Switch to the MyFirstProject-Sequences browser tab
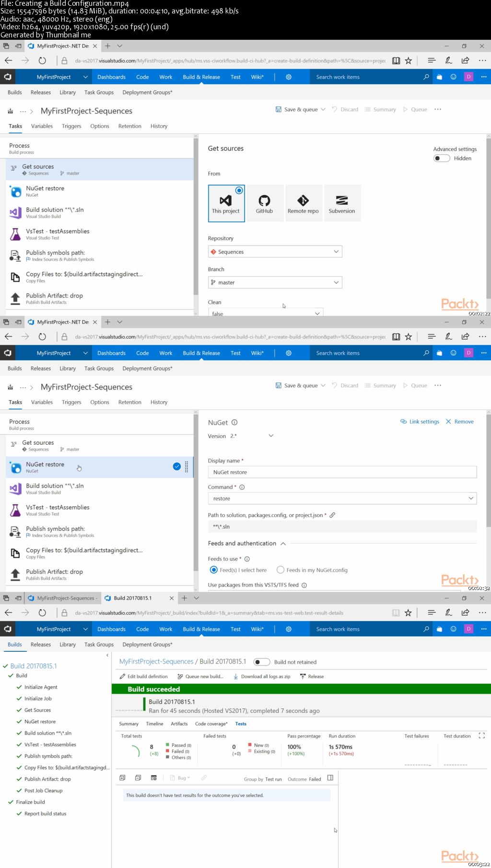This screenshot has height=868, width=491. tap(62, 598)
